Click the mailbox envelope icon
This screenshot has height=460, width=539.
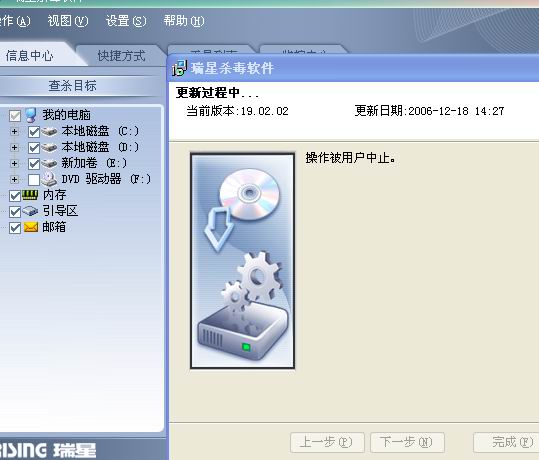[x=31, y=227]
